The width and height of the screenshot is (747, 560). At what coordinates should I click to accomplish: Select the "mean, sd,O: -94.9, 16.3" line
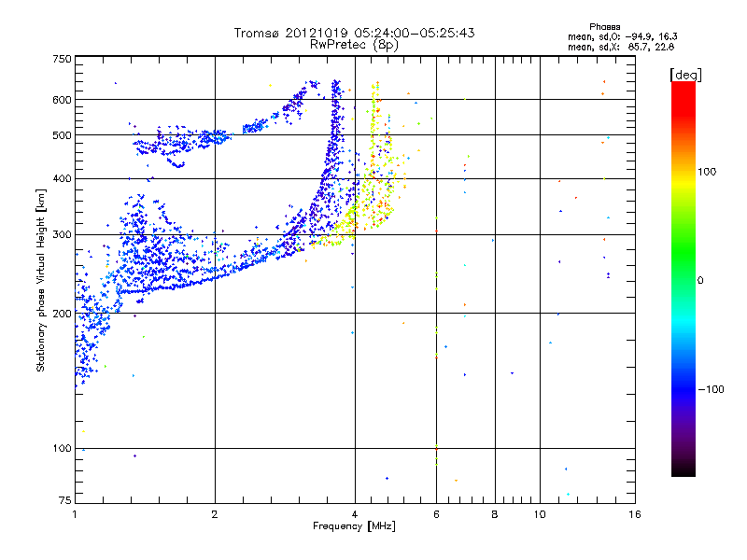(622, 37)
